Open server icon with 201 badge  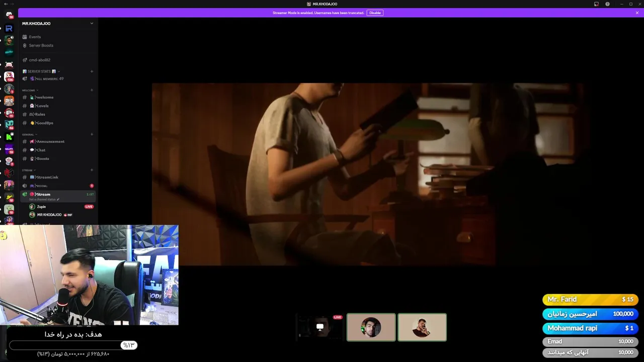coord(9,221)
